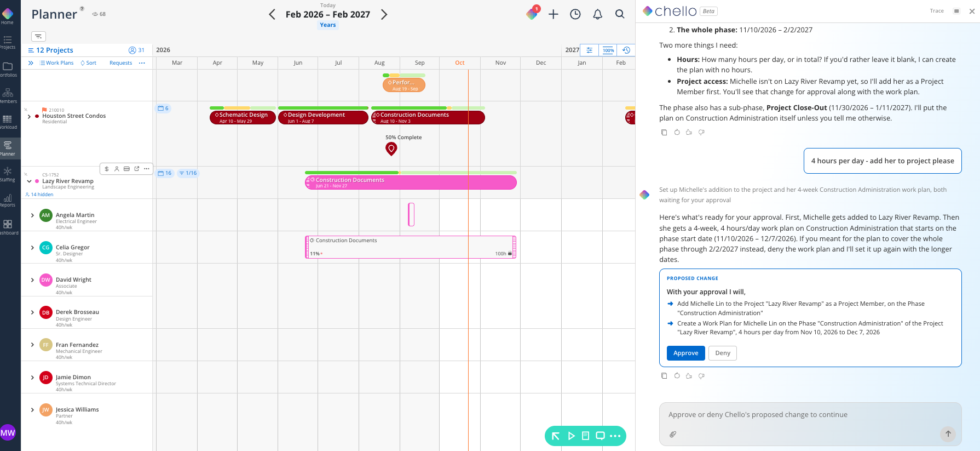Toggle the 1/16 phase filter chip
The width and height of the screenshot is (980, 451).
[188, 173]
